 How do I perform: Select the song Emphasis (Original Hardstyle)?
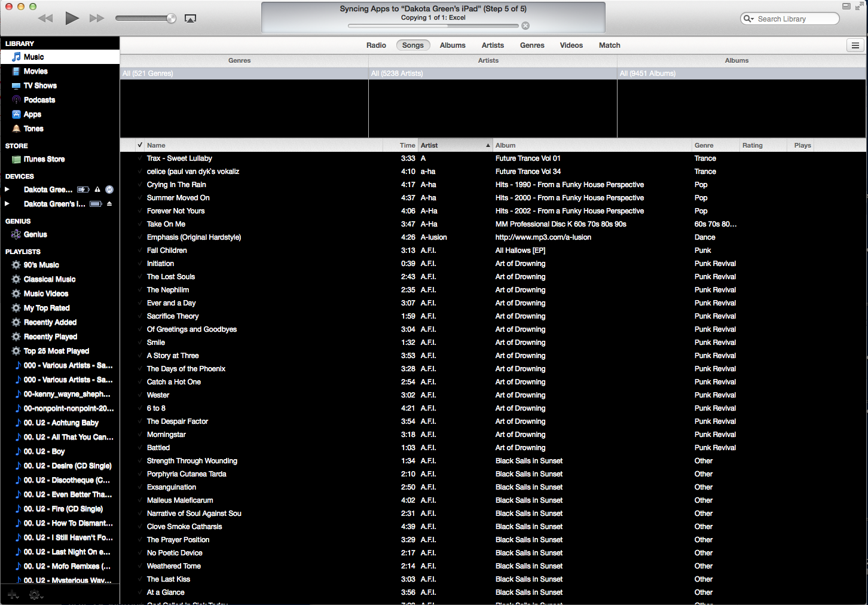(194, 237)
